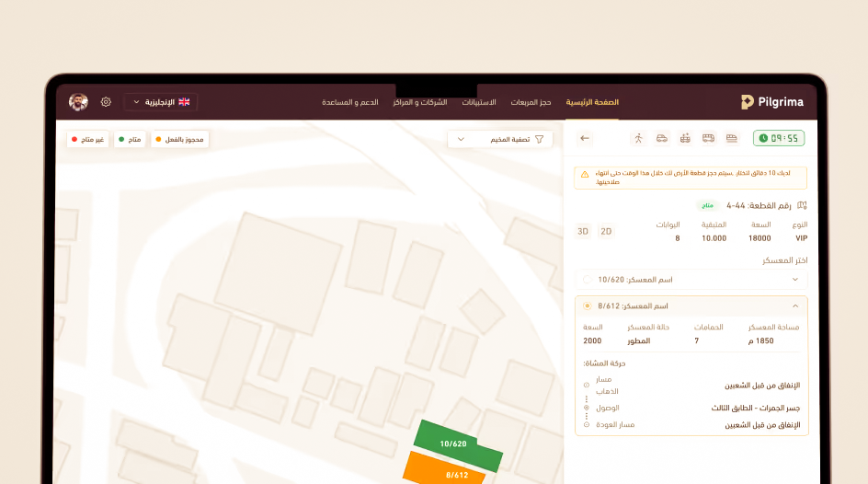Switch map to 3D view
The width and height of the screenshot is (868, 484).
pyautogui.click(x=583, y=231)
